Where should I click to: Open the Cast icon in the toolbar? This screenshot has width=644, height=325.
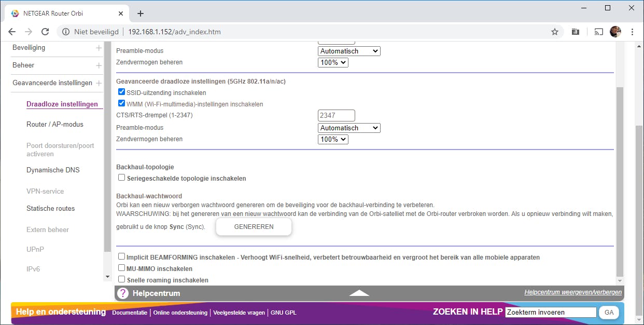pyautogui.click(x=598, y=32)
